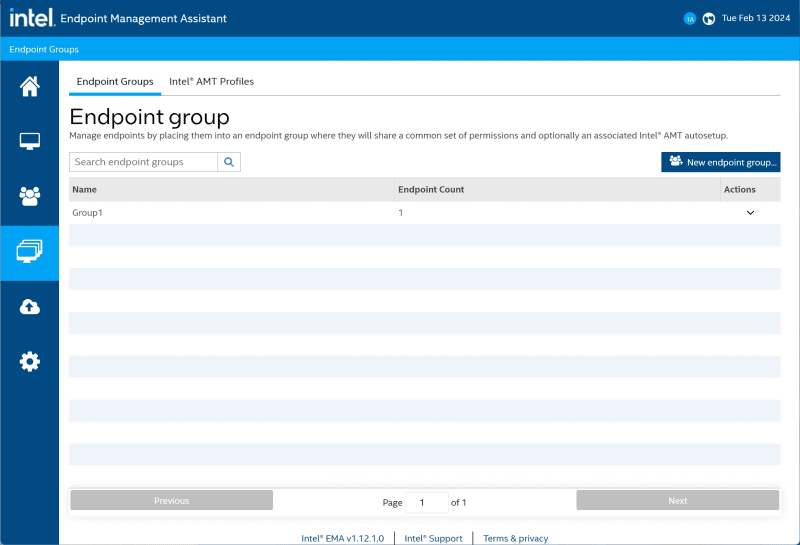
Task: Open the Users group icon in sidebar
Action: click(x=30, y=196)
